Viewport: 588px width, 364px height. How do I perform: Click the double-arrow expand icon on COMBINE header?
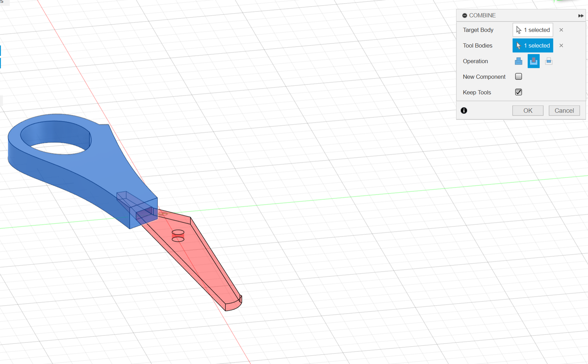tap(580, 16)
